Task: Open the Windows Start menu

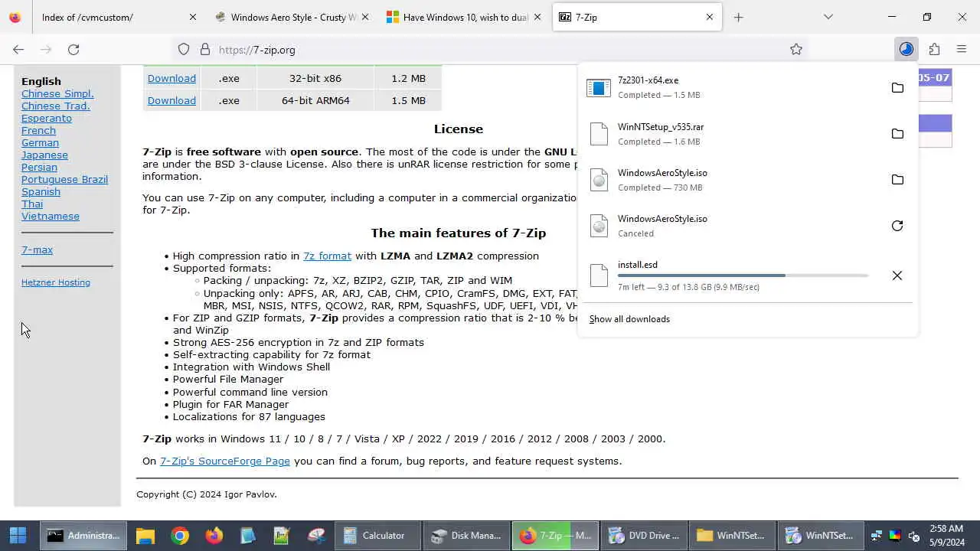Action: tap(18, 536)
